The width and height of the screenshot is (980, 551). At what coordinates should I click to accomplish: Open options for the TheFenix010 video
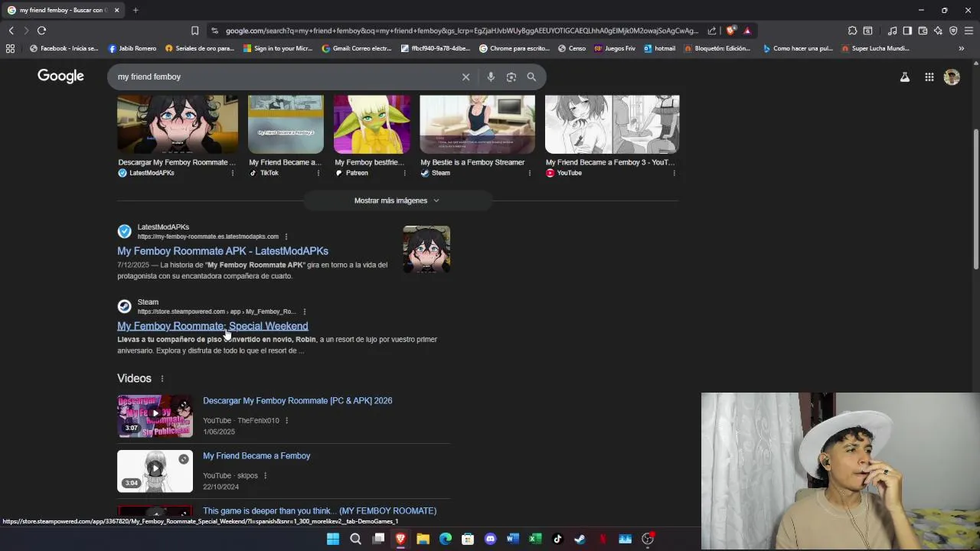click(287, 420)
